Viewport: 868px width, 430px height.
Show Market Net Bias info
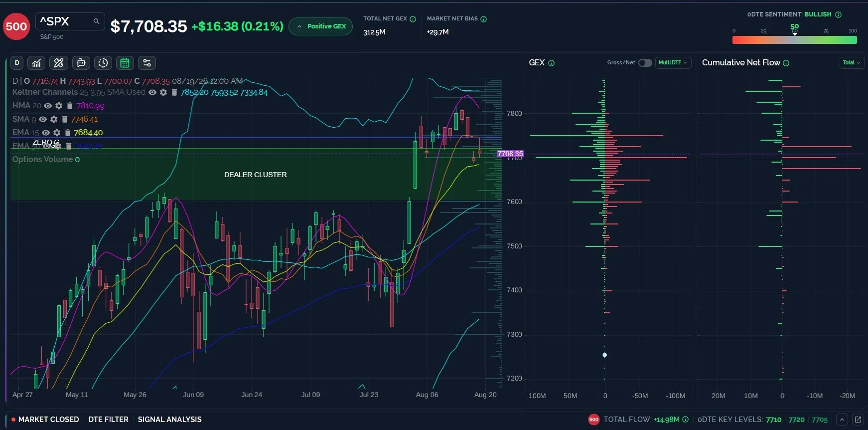click(x=483, y=19)
